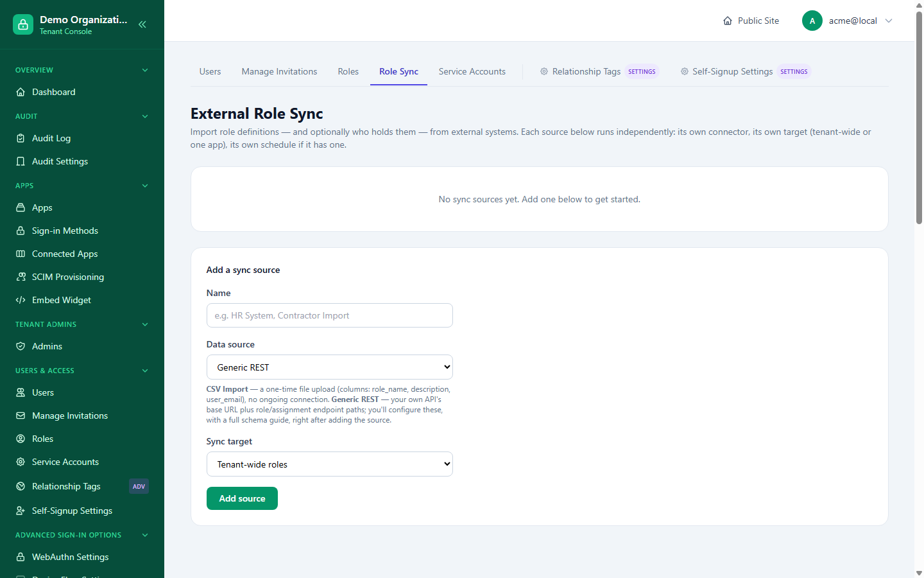Collapse the Apps sidebar section
924x578 pixels.
coord(145,186)
